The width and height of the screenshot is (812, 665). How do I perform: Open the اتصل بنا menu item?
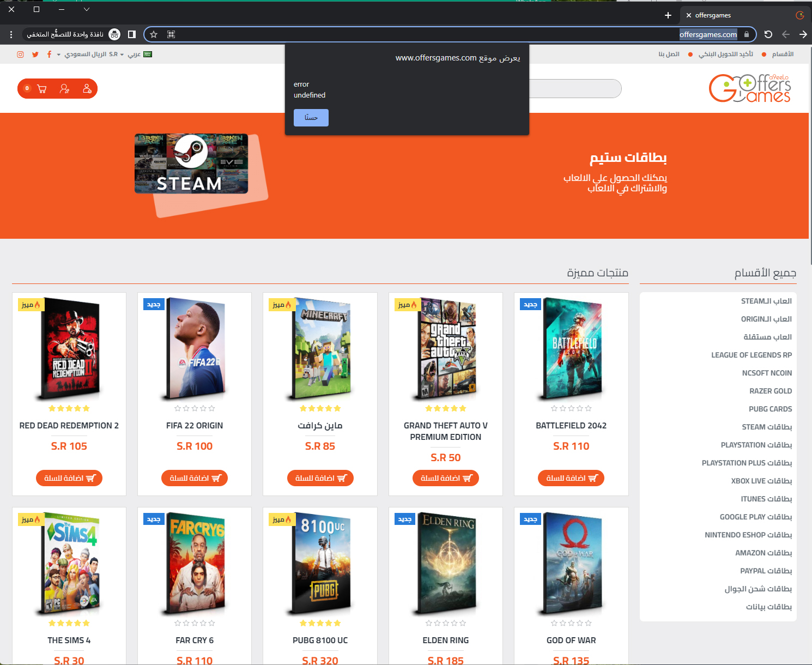coord(669,55)
